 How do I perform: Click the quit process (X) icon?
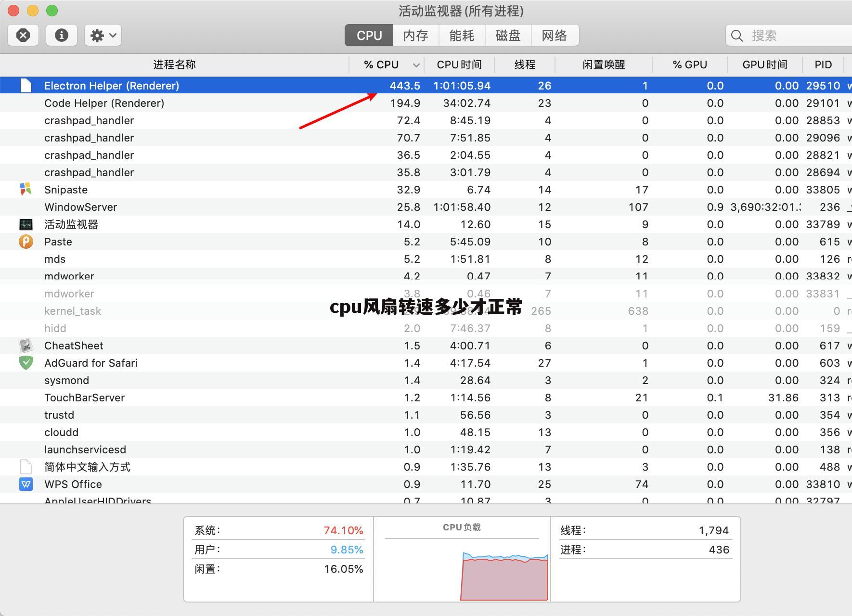(23, 35)
